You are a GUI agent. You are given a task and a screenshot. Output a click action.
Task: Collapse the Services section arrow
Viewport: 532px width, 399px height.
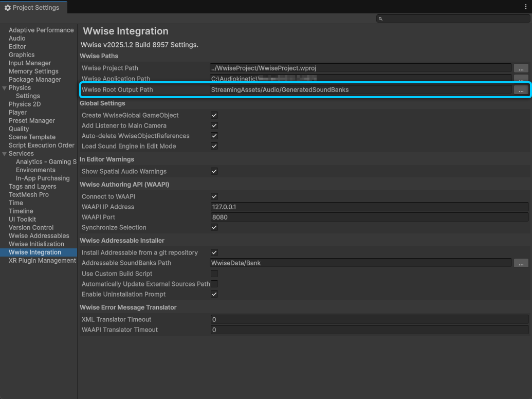point(5,154)
